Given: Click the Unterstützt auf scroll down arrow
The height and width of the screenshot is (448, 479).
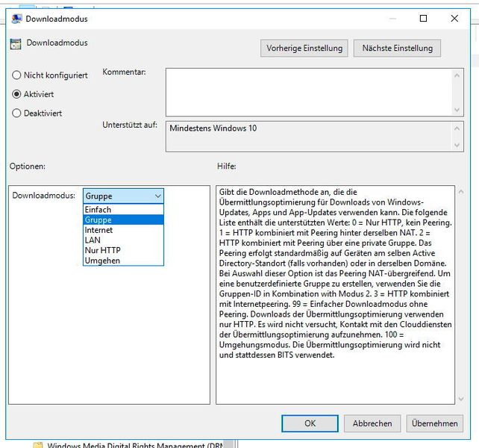Looking at the screenshot, I should [x=457, y=146].
